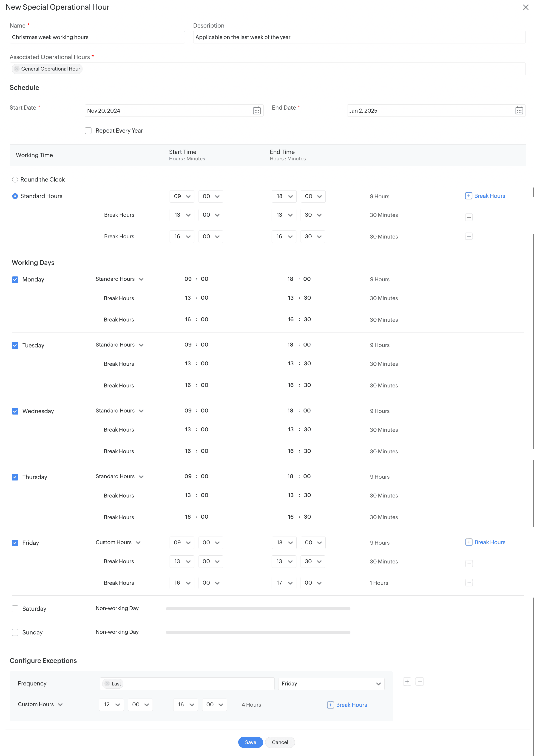Remove General Operational Hour tag
The width and height of the screenshot is (534, 756).
tap(17, 69)
